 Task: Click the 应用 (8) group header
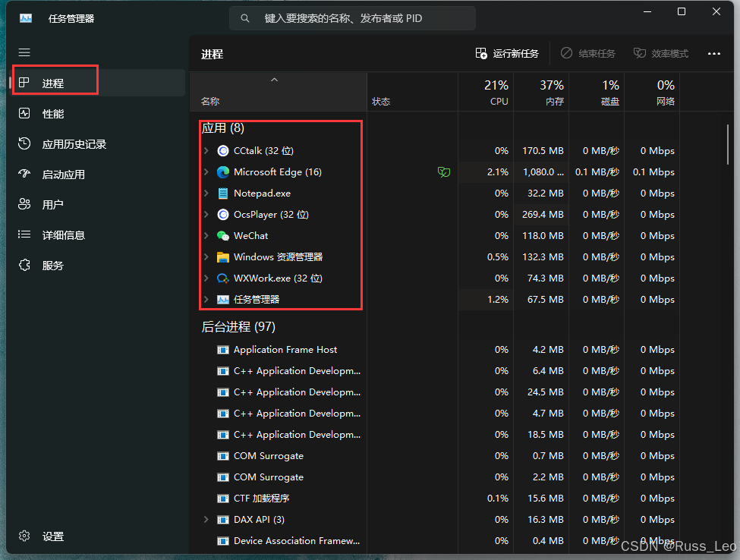tap(222, 127)
